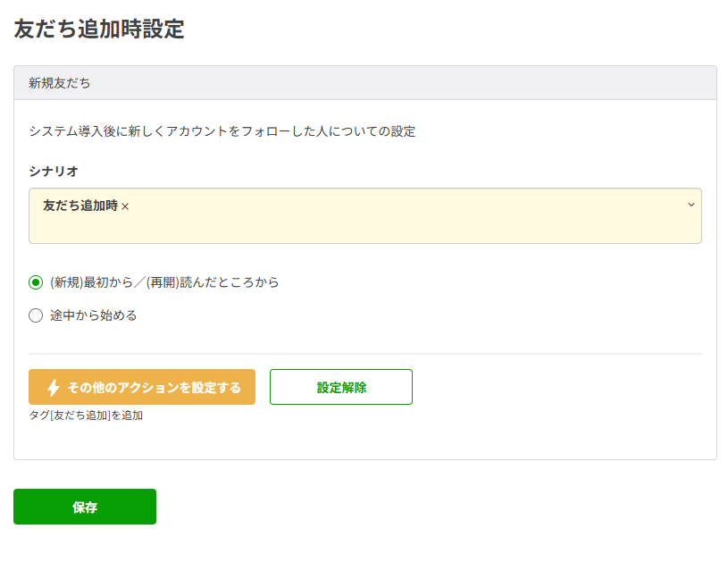
Task: Click the シナリオ field label
Action: coord(54,171)
